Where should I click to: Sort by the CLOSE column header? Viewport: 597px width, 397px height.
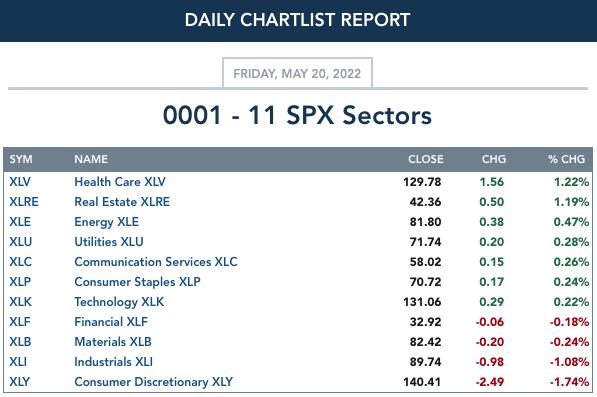[426, 159]
